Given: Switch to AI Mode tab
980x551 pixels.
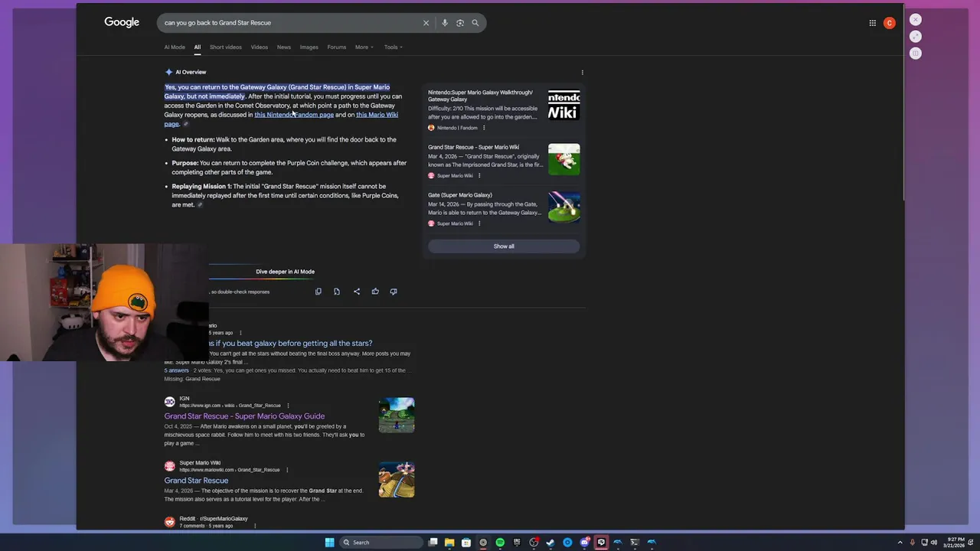Looking at the screenshot, I should [175, 47].
